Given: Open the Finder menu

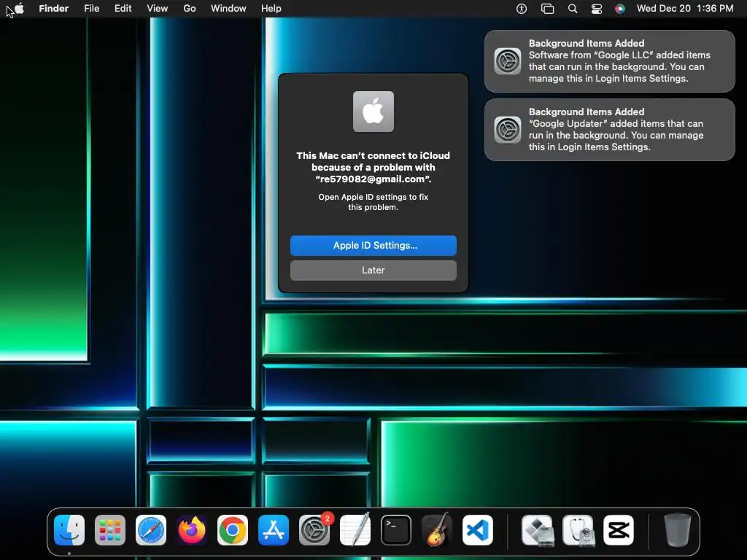Looking at the screenshot, I should [x=54, y=9].
